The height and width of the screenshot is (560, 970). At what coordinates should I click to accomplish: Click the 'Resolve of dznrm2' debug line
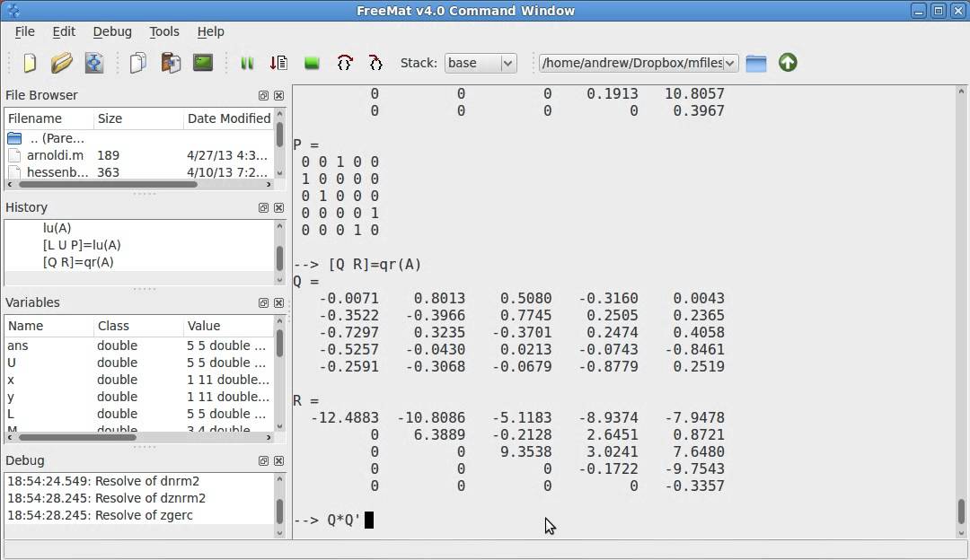(106, 498)
